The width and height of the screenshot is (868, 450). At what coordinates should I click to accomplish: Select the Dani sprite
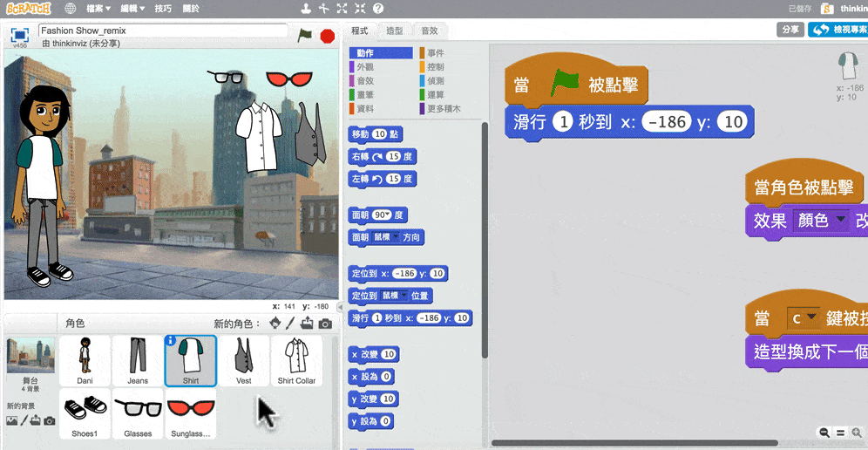[85, 360]
